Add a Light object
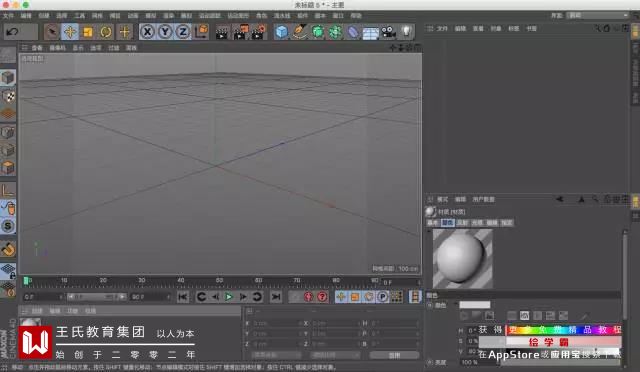This screenshot has height=372, width=640. click(407, 32)
